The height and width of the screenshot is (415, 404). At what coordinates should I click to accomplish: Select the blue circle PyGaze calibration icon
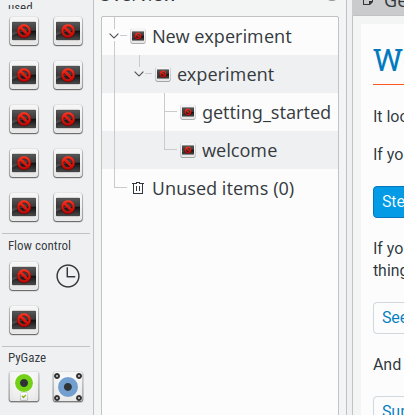pyautogui.click(x=68, y=387)
